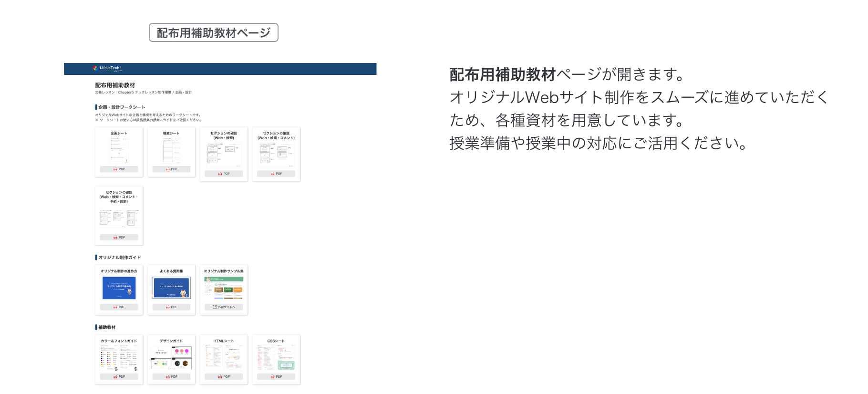Open PDF button on CSSシート card

[276, 377]
